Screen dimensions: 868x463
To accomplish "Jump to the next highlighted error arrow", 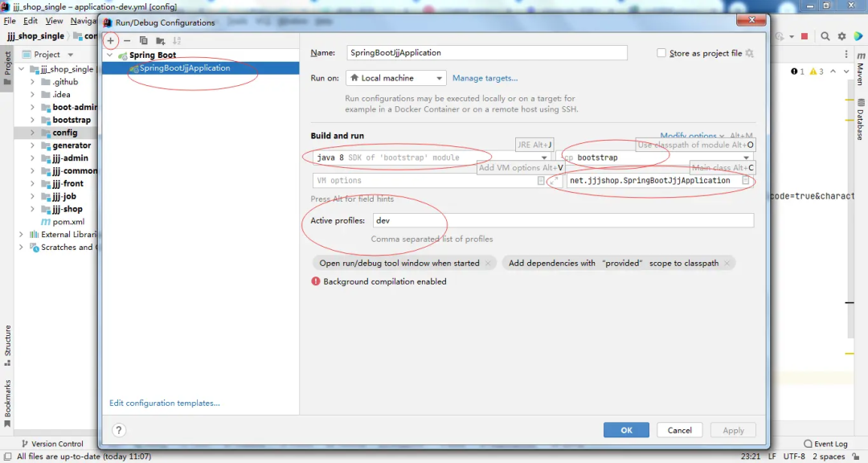I will click(x=845, y=72).
